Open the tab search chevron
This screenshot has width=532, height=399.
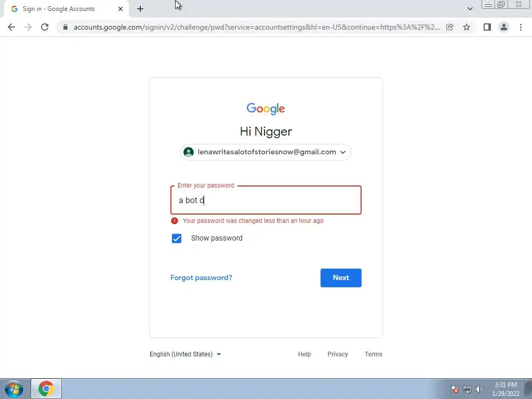click(x=470, y=9)
